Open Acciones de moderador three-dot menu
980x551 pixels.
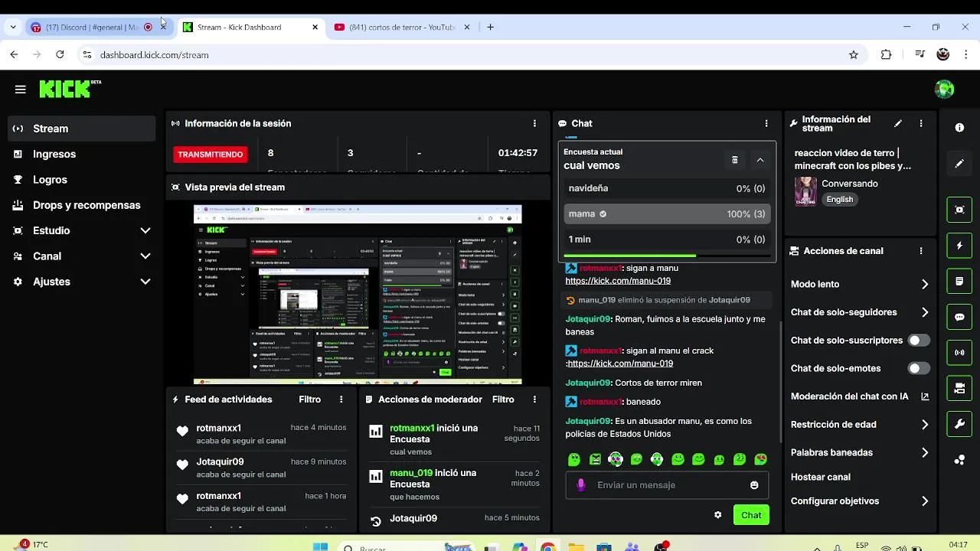click(534, 399)
